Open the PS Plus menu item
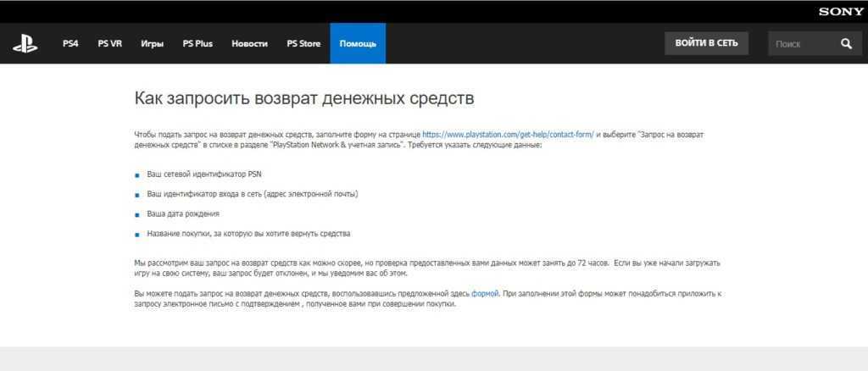The height and width of the screenshot is (371, 868). pyautogui.click(x=198, y=43)
